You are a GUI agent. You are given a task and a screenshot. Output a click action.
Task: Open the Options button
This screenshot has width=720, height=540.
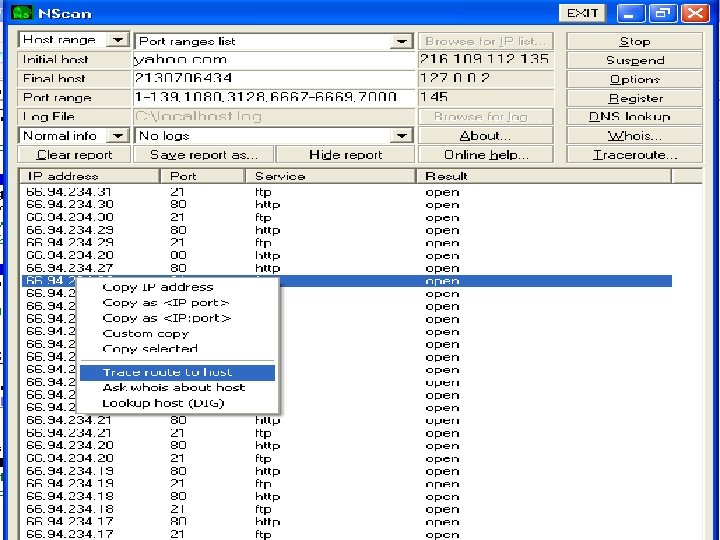[635, 79]
